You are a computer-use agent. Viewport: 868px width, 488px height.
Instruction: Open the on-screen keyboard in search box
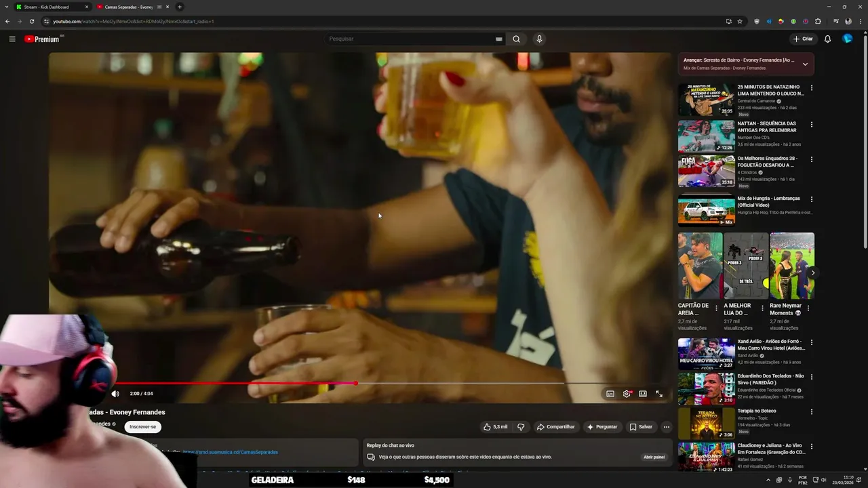point(498,39)
